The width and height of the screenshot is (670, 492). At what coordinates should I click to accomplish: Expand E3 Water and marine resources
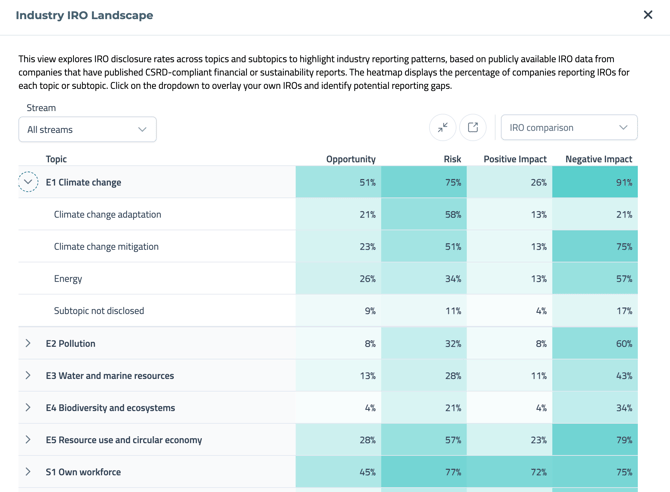tap(28, 376)
